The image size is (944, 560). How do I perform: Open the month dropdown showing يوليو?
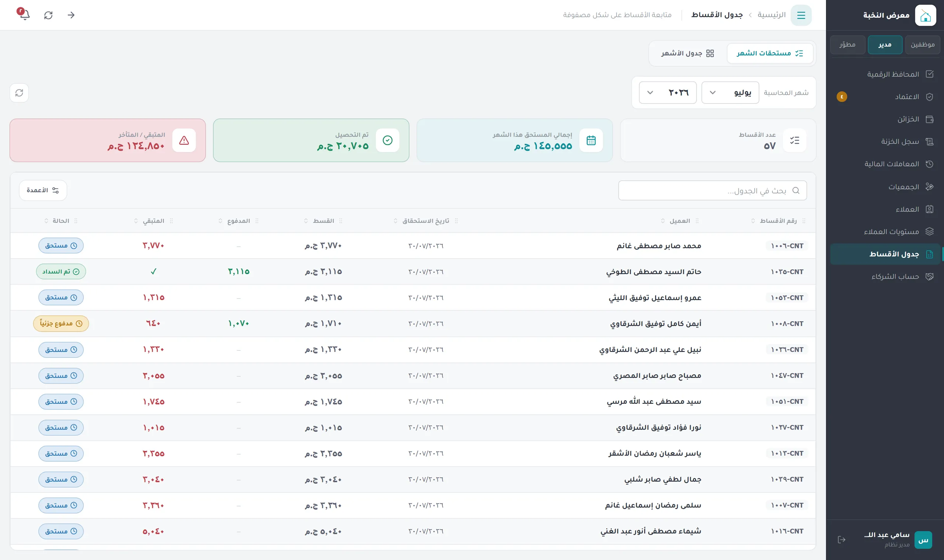[x=730, y=93]
